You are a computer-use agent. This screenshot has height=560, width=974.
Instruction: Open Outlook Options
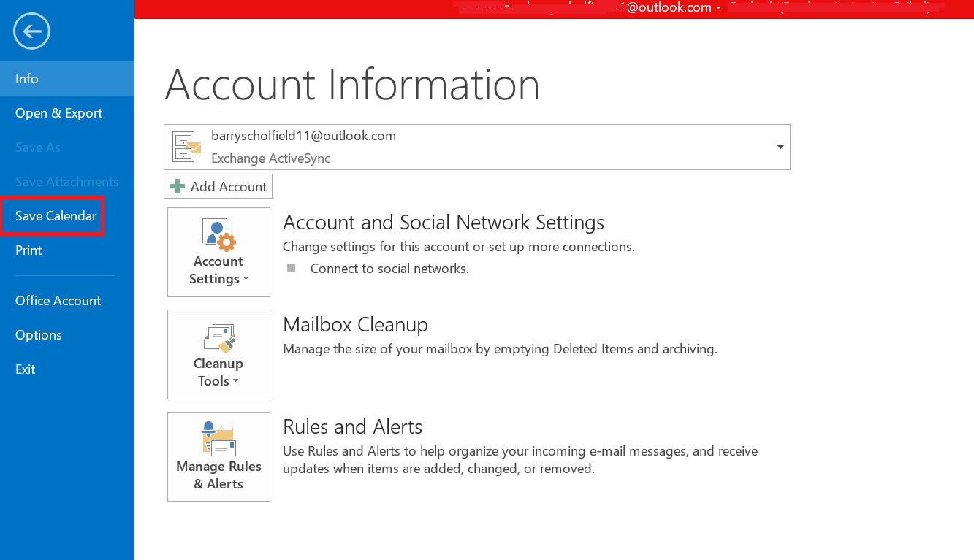click(x=67, y=335)
